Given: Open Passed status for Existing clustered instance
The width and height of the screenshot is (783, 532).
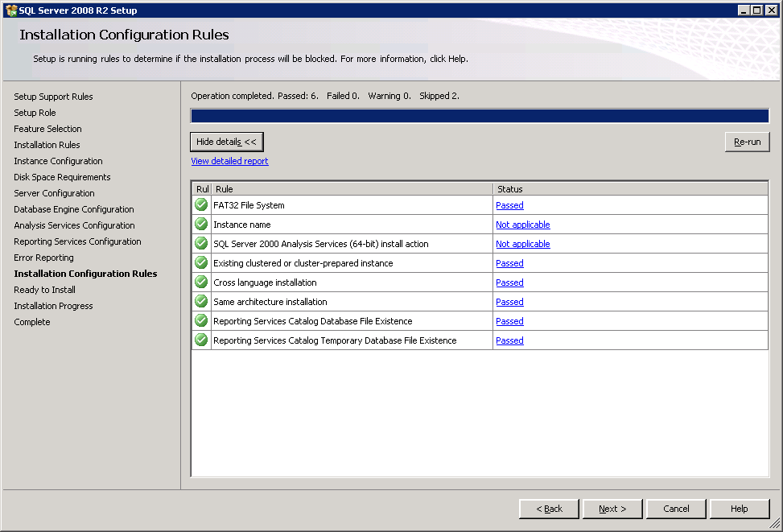Looking at the screenshot, I should 510,263.
